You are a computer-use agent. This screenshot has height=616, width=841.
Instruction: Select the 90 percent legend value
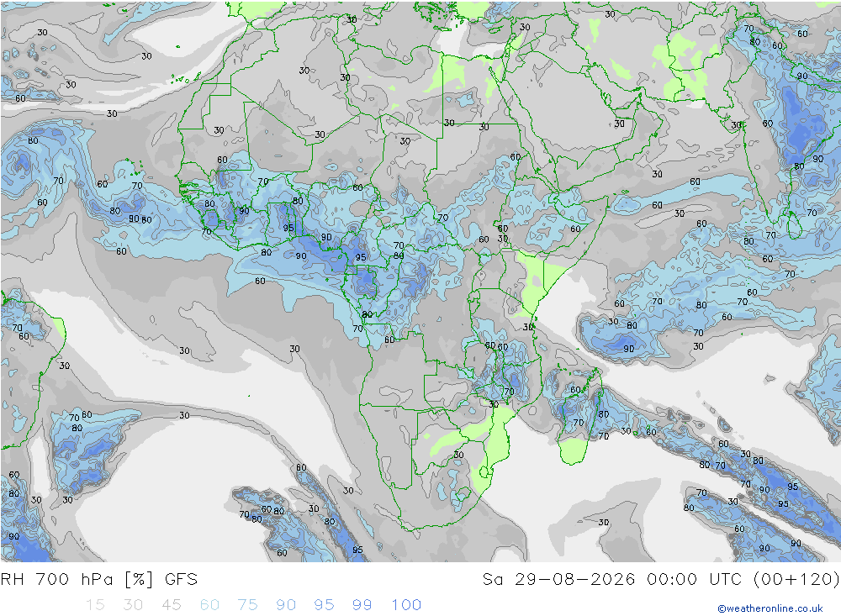[x=286, y=605]
